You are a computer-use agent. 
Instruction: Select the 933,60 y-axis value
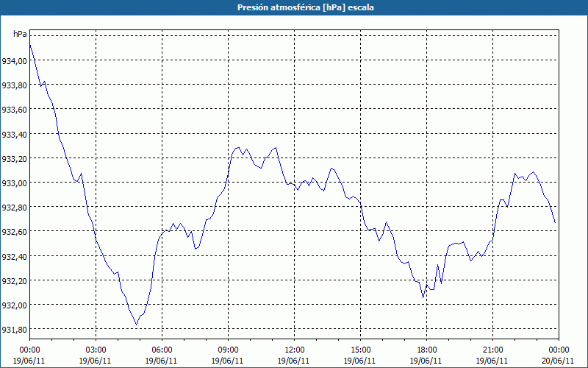tap(14, 110)
